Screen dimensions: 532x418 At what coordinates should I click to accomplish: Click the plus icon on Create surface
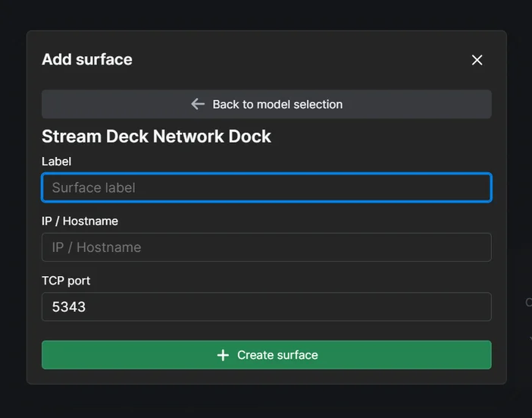pyautogui.click(x=223, y=355)
